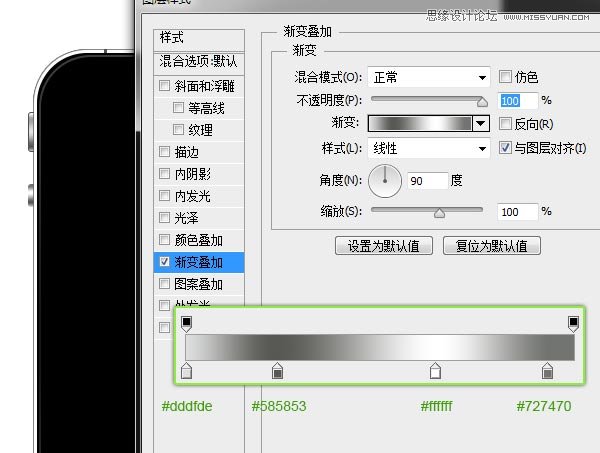
Task: Select the 样式 header in styles list
Action: click(199, 39)
